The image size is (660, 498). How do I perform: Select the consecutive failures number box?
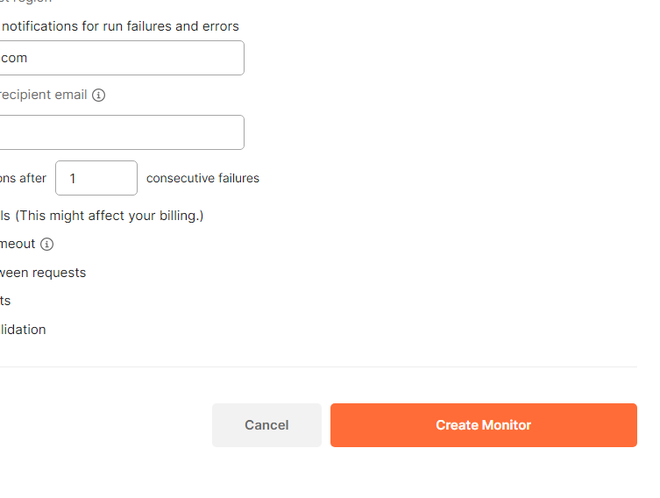[96, 178]
